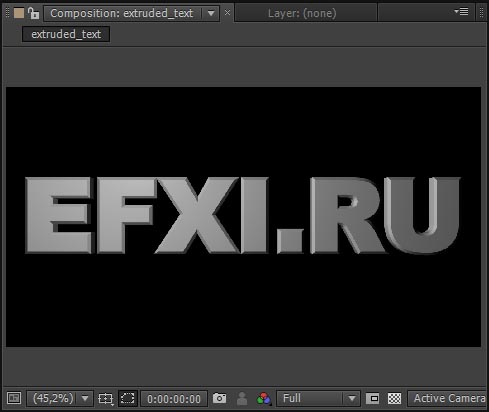Toggle the transparency grid checkerboard

point(394,398)
